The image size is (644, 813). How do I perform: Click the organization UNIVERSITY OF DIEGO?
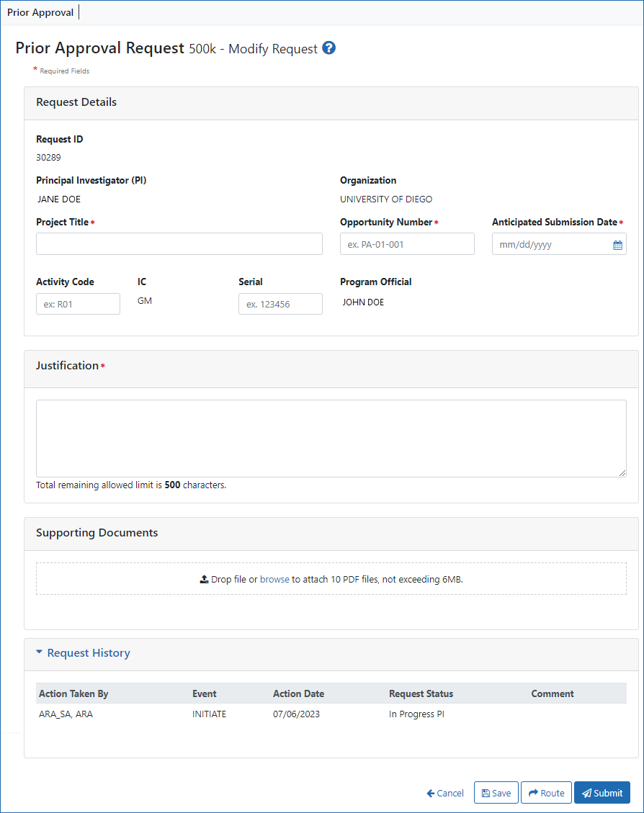click(386, 199)
